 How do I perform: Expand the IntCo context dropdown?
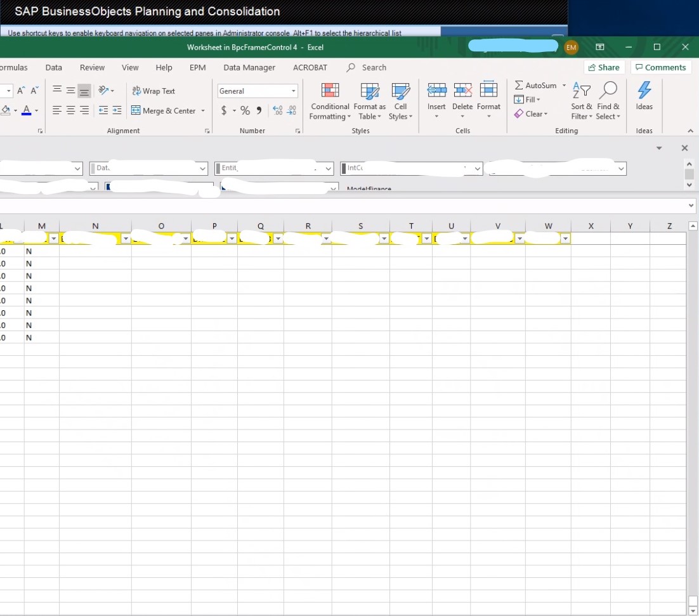[477, 168]
